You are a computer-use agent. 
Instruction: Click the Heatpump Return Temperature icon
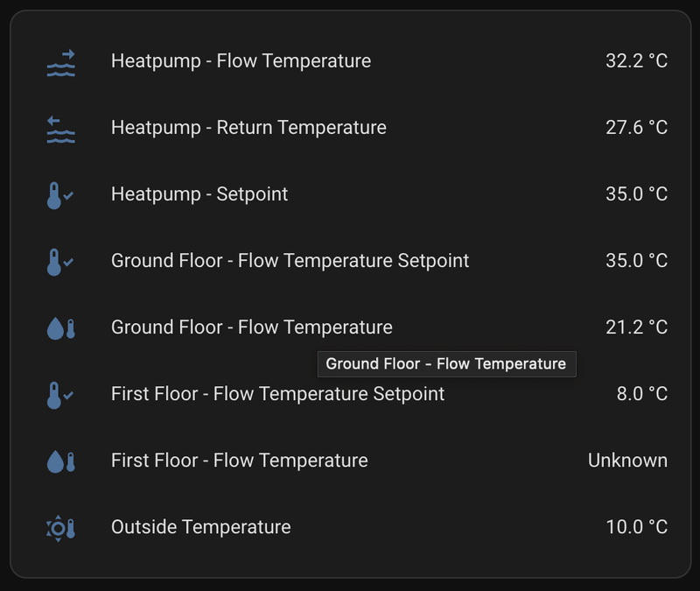coord(60,129)
